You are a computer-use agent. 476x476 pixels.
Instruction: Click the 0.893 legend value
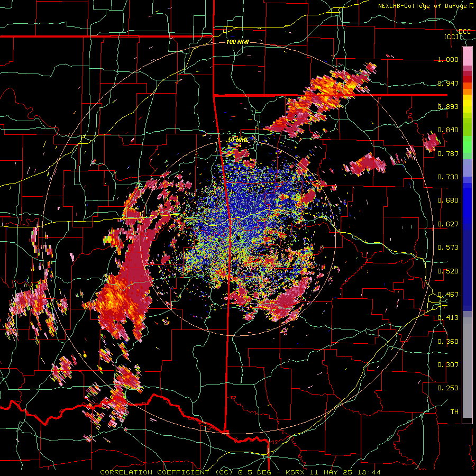point(448,106)
